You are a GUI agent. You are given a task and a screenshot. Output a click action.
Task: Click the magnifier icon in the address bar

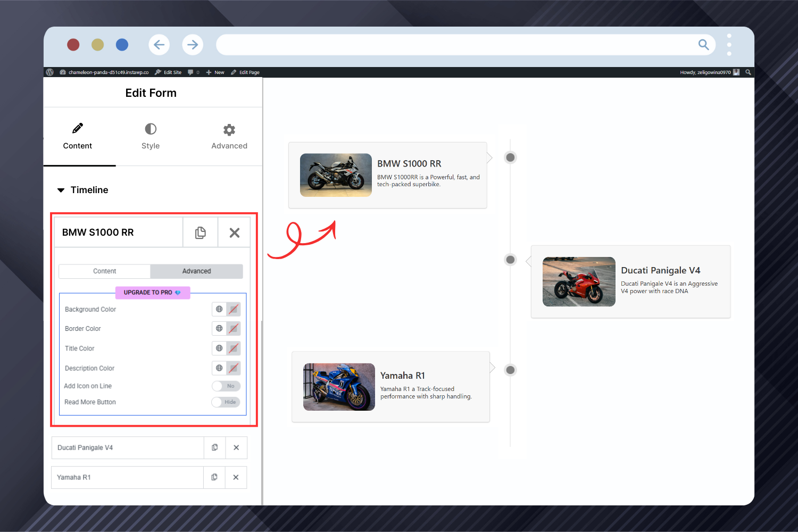pyautogui.click(x=703, y=45)
